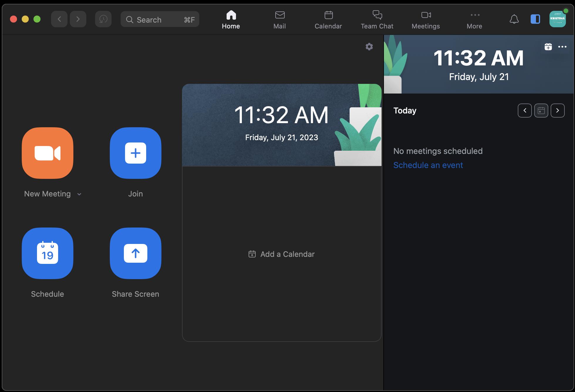Click the Share Screen arrow icon
The image size is (575, 392).
[x=135, y=253]
